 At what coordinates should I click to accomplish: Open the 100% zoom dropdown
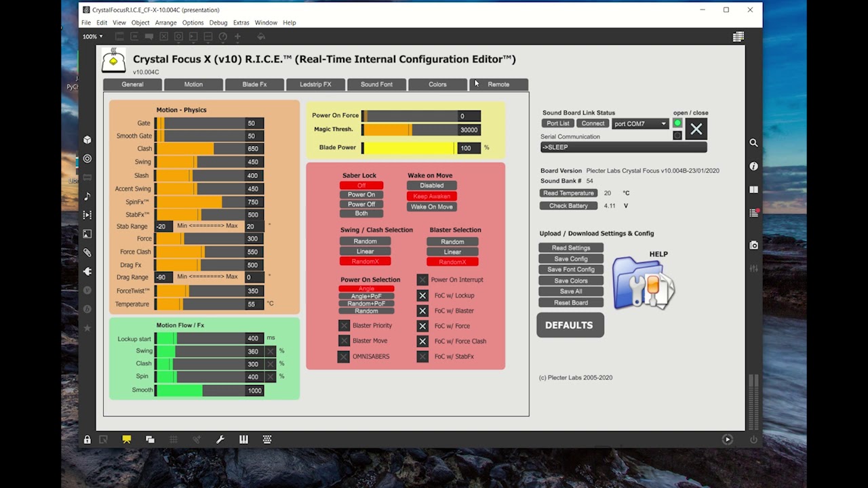pyautogui.click(x=93, y=37)
